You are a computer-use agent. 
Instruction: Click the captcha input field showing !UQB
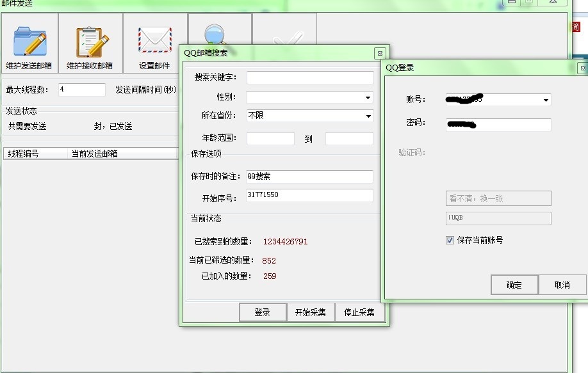(498, 218)
